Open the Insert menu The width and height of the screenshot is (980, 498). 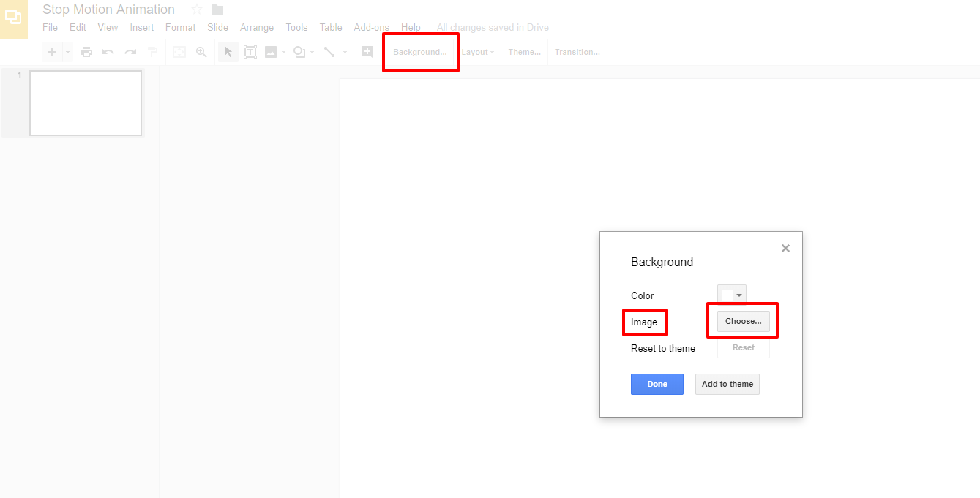coord(141,27)
